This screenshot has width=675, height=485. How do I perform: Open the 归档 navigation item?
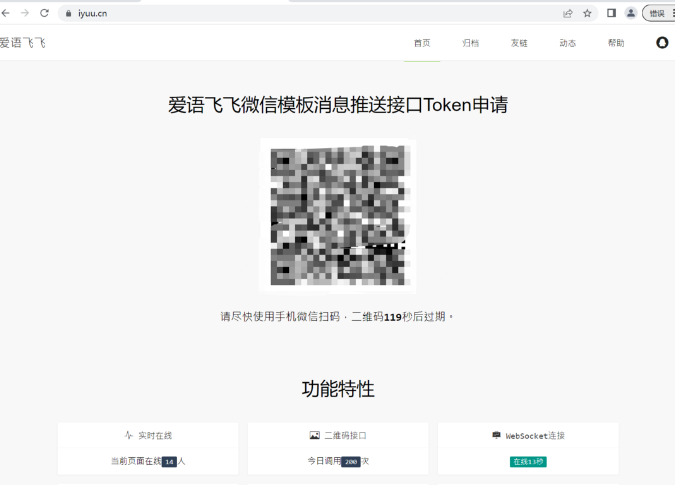pos(471,43)
